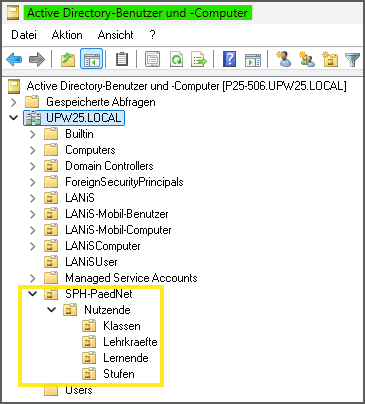Screen dimensions: 365x404
Task: Expand the Domain Controllers node
Action: [33, 166]
